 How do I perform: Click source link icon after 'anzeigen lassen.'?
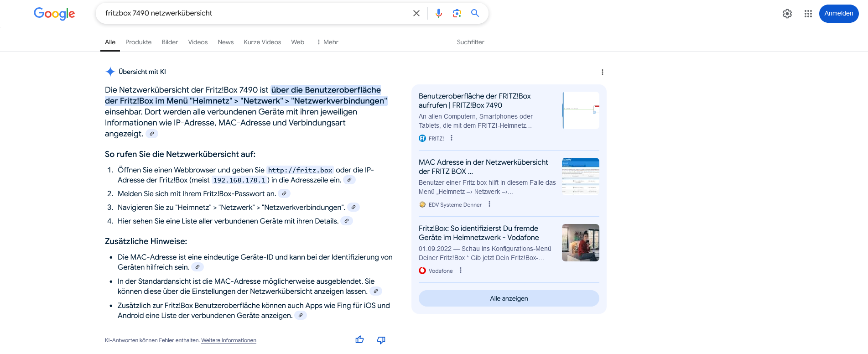[376, 291]
